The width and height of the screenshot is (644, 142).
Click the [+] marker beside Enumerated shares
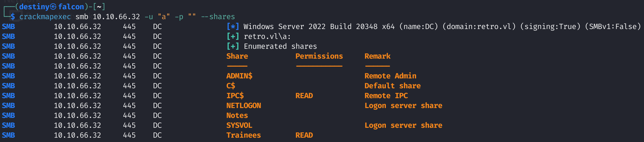(x=233, y=46)
